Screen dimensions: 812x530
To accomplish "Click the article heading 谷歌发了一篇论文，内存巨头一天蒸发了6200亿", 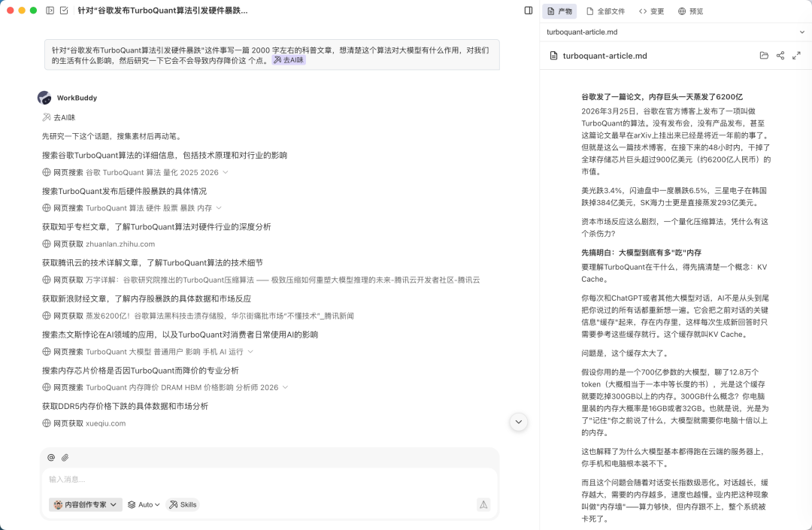I will pos(662,97).
